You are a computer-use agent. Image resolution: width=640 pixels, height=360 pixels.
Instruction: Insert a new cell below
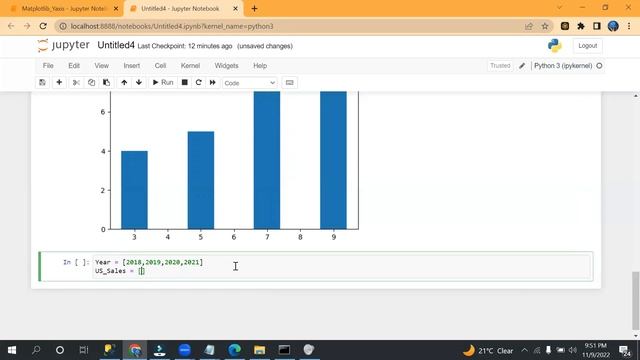59,82
